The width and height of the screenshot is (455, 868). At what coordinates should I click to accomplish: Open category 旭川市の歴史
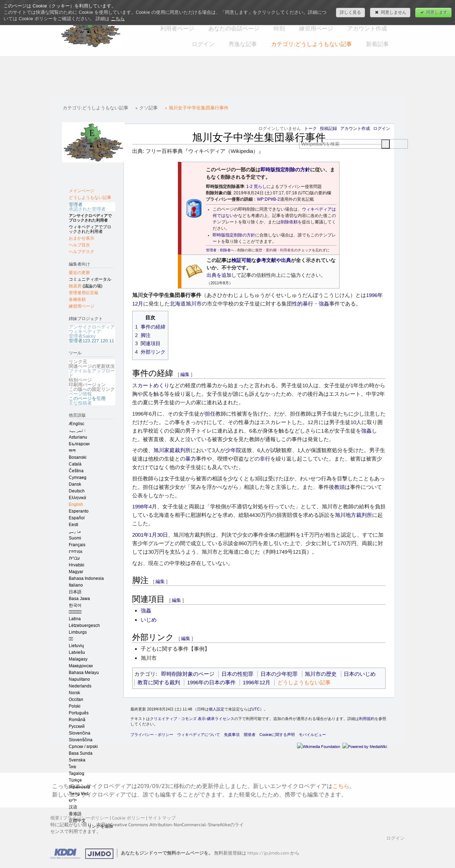(x=321, y=674)
